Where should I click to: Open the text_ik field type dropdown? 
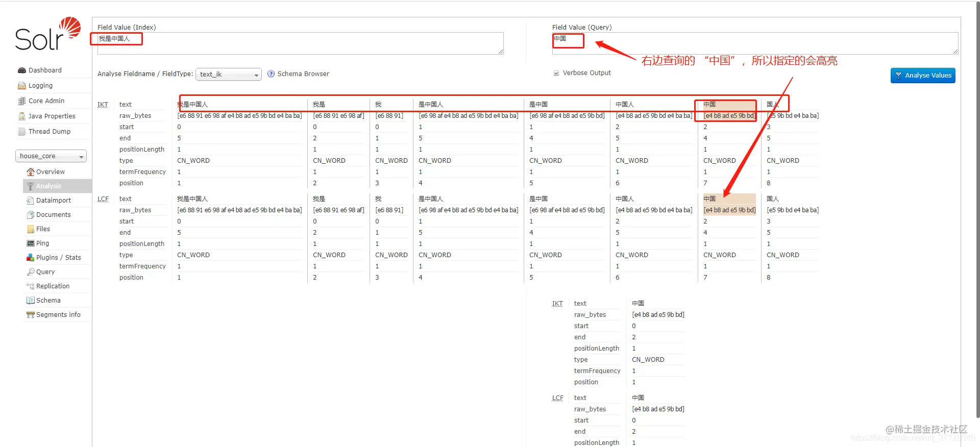click(x=229, y=74)
